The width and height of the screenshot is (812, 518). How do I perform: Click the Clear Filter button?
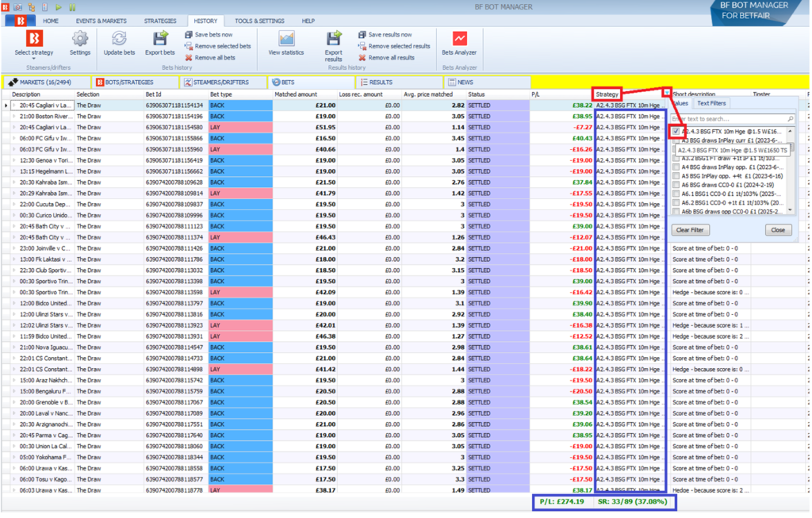(x=689, y=230)
